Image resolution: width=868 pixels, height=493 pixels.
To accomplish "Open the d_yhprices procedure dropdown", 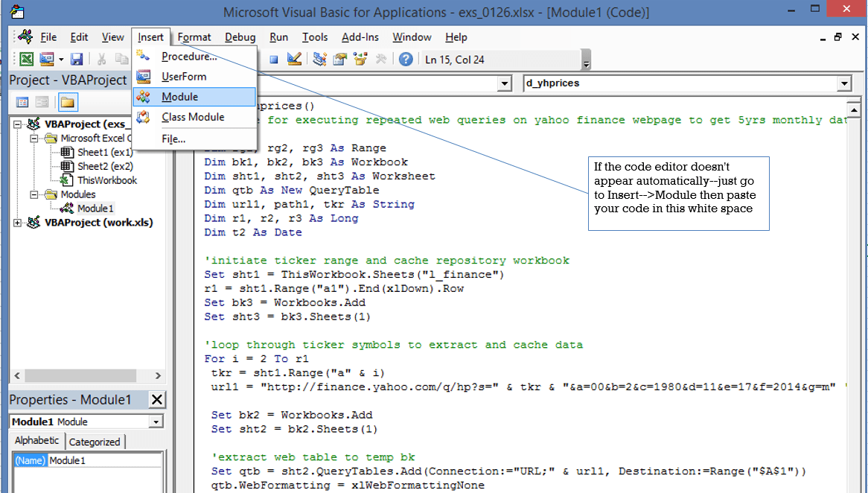I will pyautogui.click(x=844, y=83).
